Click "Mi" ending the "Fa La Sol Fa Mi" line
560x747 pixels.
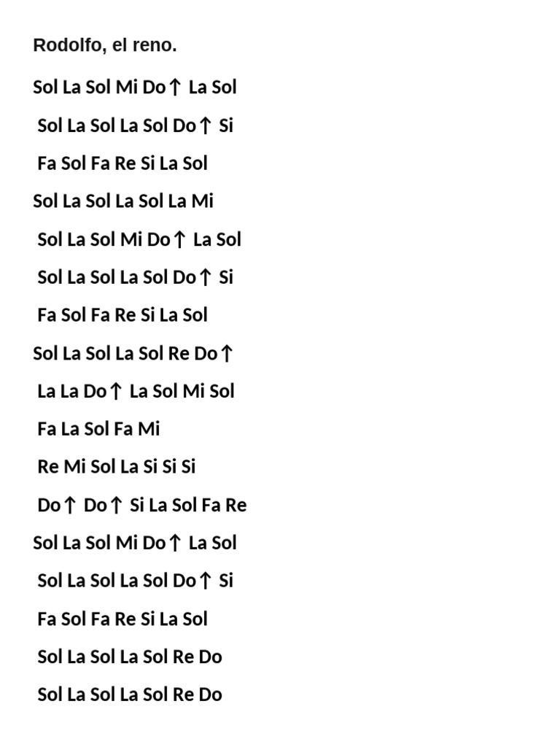tap(149, 429)
